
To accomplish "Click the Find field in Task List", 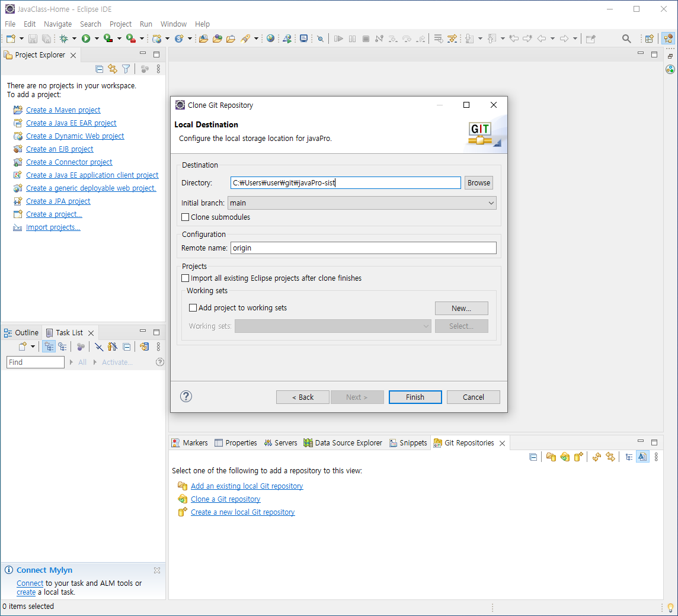I will [x=36, y=362].
